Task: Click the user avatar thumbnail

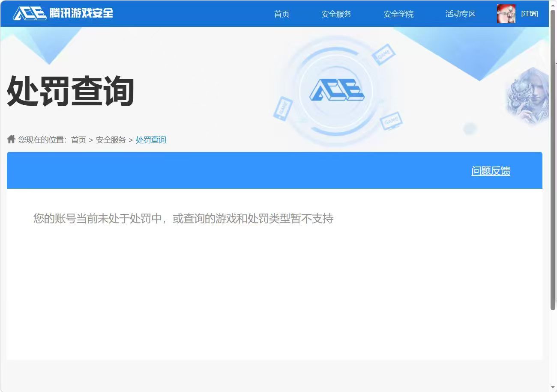Action: click(506, 14)
